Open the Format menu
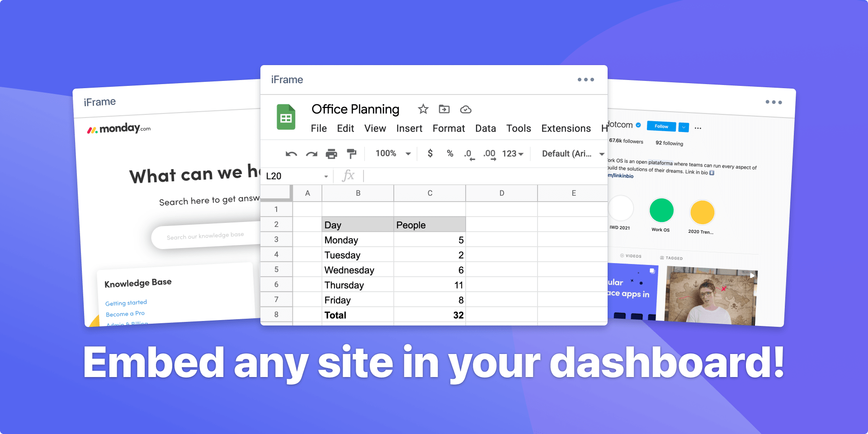The height and width of the screenshot is (434, 868). click(x=448, y=128)
